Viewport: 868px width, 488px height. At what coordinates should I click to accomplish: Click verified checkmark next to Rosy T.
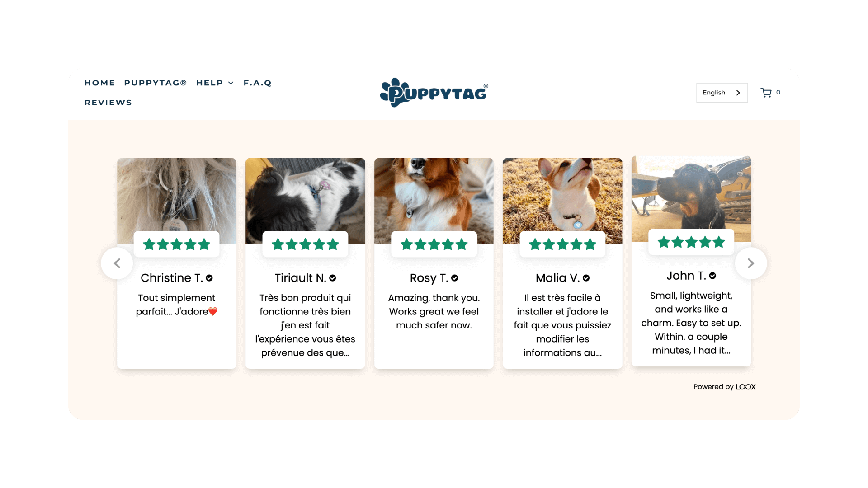pos(455,278)
